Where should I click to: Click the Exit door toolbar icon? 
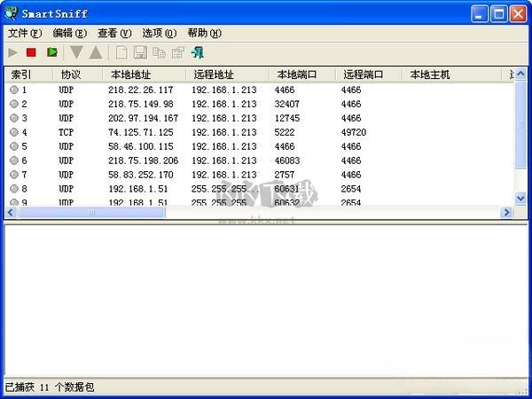[x=198, y=52]
